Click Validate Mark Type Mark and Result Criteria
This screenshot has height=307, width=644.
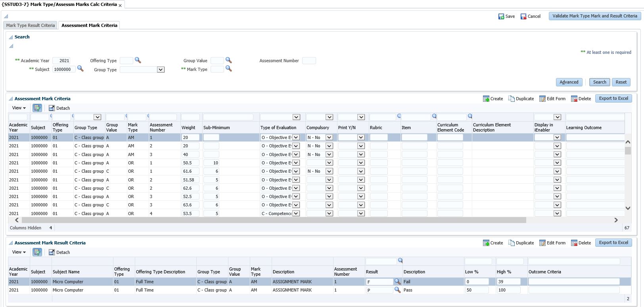tap(594, 16)
